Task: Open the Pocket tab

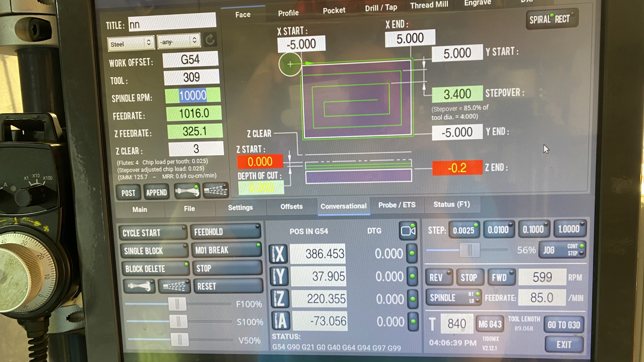Action: tap(334, 11)
